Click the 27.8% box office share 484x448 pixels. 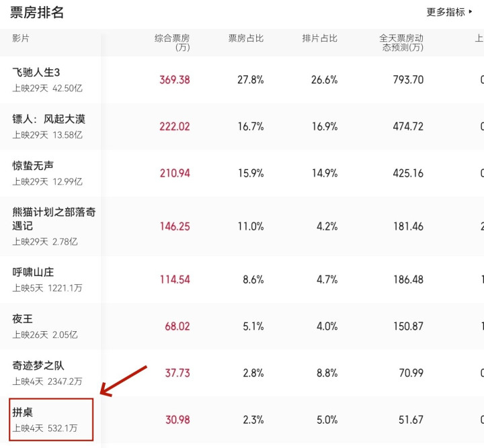point(251,80)
